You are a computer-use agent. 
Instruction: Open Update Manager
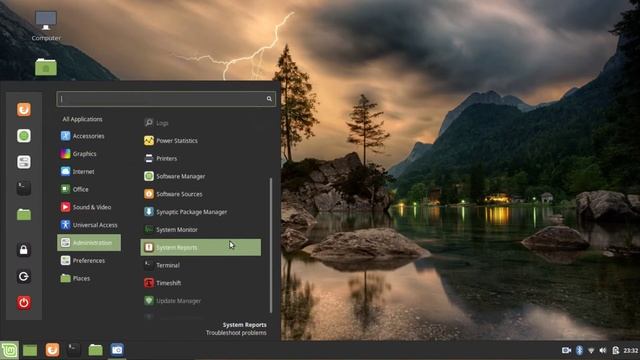pos(201,301)
